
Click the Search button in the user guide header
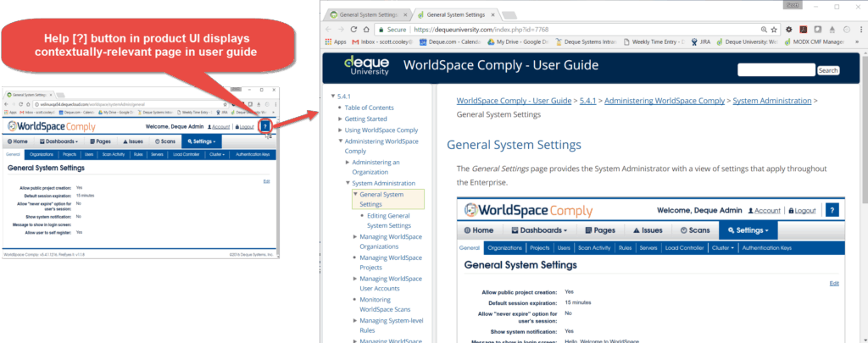pos(828,70)
